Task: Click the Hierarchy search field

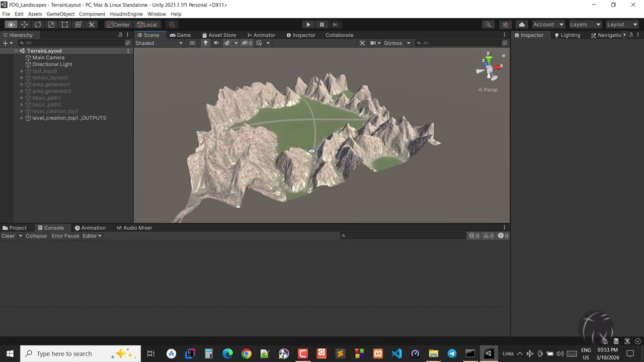Action: point(70,43)
